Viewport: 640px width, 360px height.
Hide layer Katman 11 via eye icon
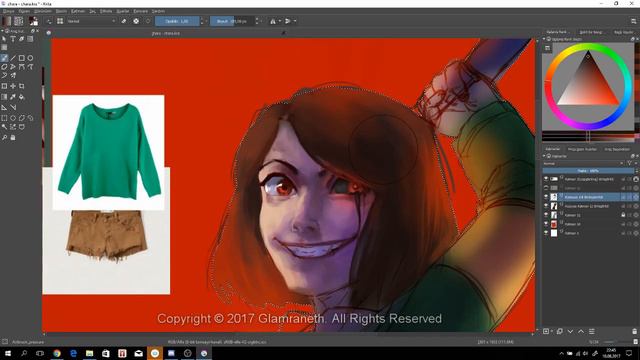546,215
